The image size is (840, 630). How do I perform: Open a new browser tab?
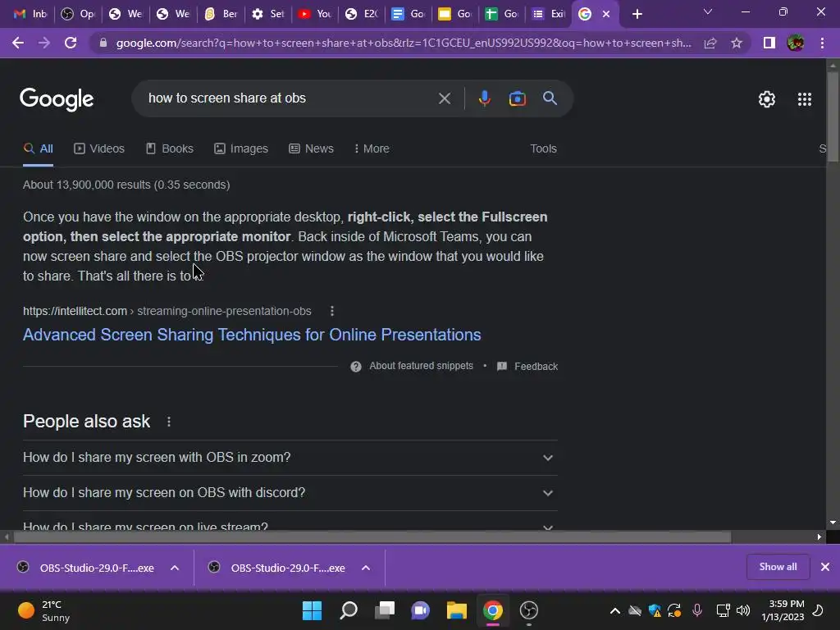pyautogui.click(x=637, y=14)
